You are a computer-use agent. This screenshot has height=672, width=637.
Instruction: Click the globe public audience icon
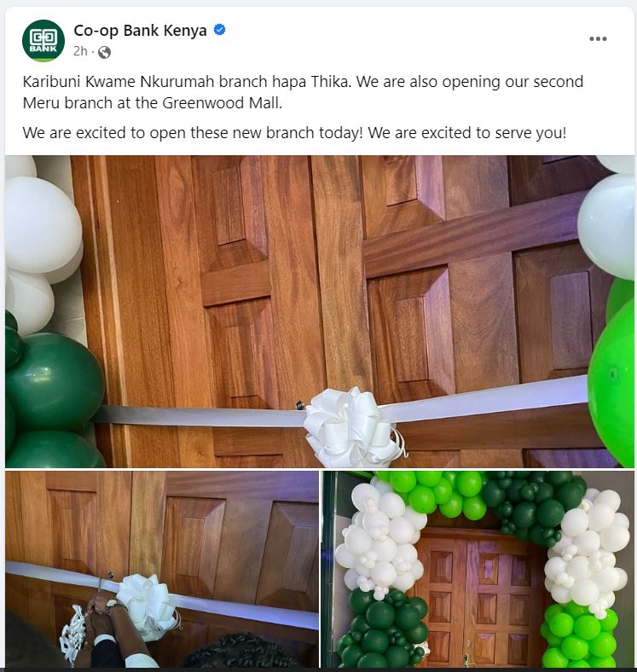point(104,52)
